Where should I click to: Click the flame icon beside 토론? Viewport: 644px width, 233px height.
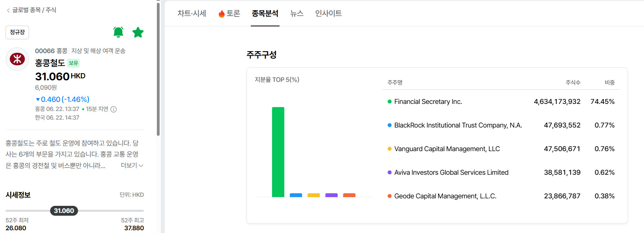pyautogui.click(x=222, y=14)
